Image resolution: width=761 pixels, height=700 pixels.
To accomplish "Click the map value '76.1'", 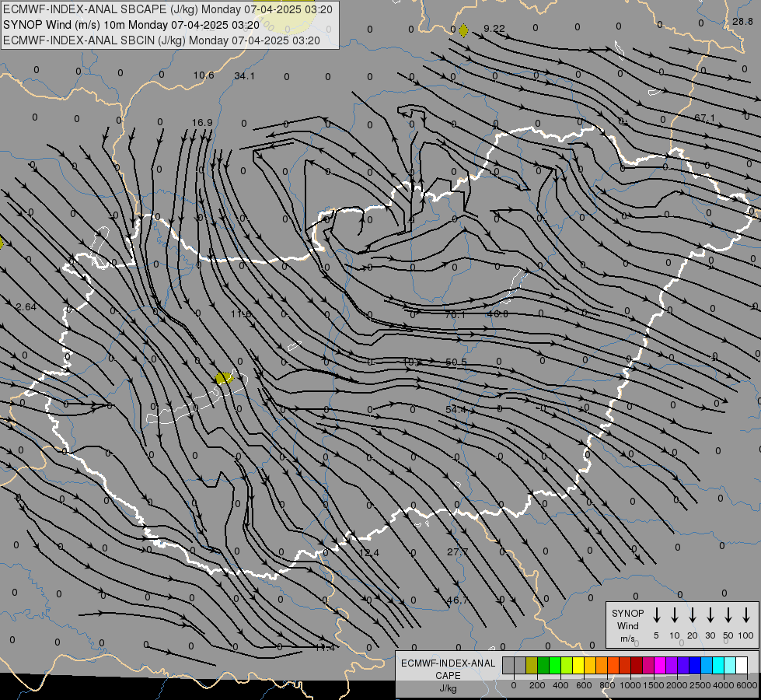I will pos(455,315).
